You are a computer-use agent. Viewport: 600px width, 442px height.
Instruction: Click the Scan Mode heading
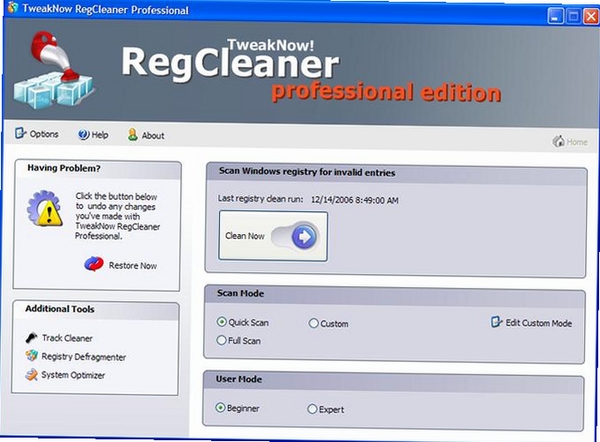coord(241,294)
